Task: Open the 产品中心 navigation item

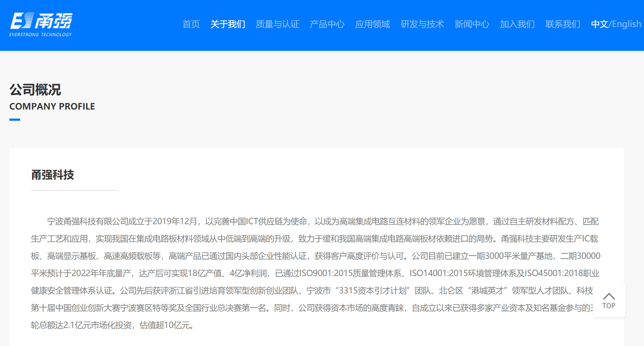Action: [327, 24]
